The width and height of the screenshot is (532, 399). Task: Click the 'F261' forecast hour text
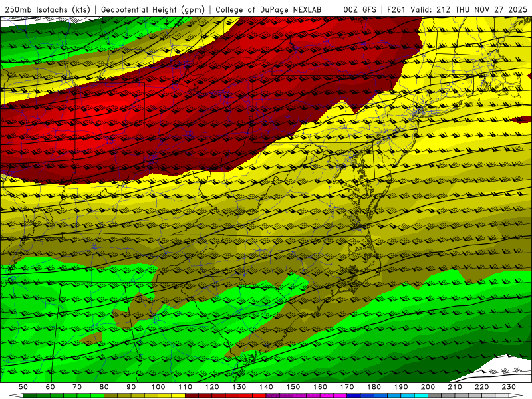[x=396, y=10]
